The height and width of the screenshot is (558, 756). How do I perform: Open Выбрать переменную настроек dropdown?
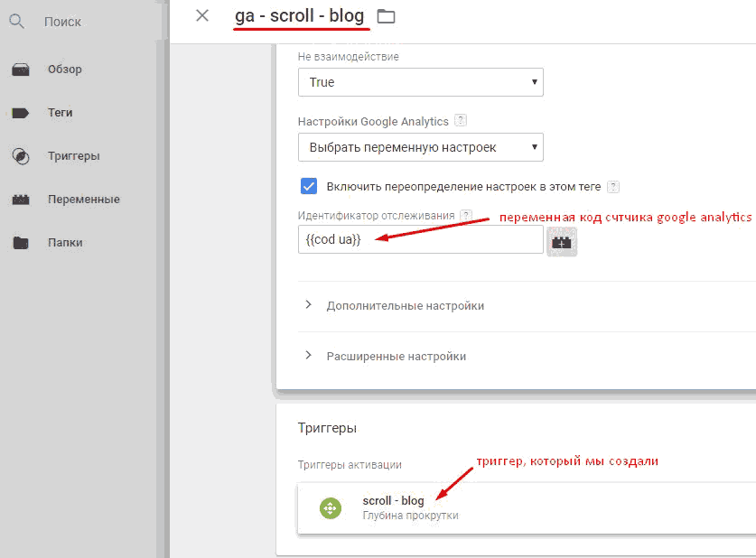point(420,147)
